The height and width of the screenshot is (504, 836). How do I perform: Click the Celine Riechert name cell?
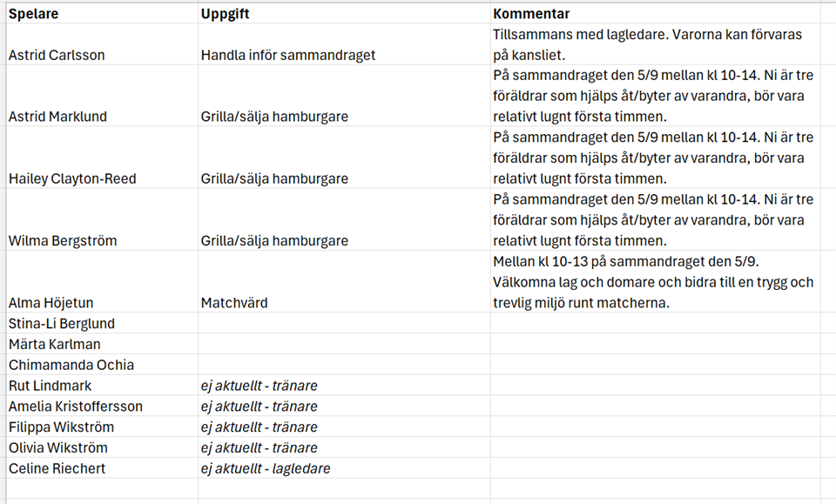pos(102,468)
